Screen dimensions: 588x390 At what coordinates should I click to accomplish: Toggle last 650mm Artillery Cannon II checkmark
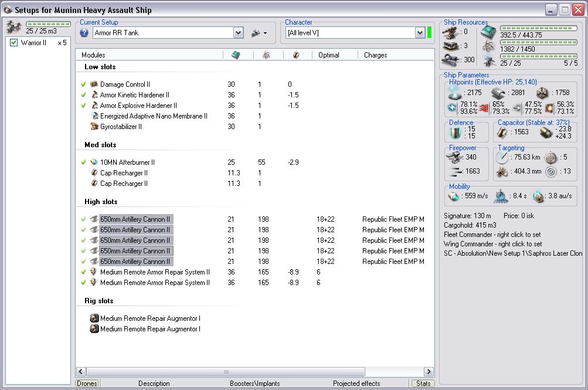(83, 261)
